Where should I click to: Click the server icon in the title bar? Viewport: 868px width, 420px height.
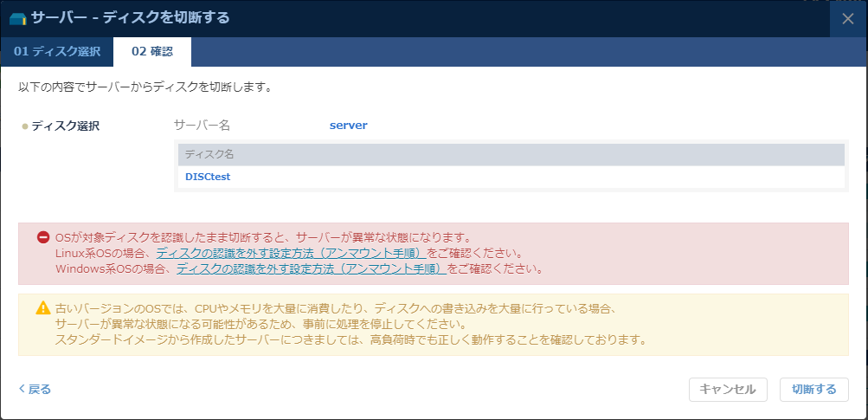(17, 18)
